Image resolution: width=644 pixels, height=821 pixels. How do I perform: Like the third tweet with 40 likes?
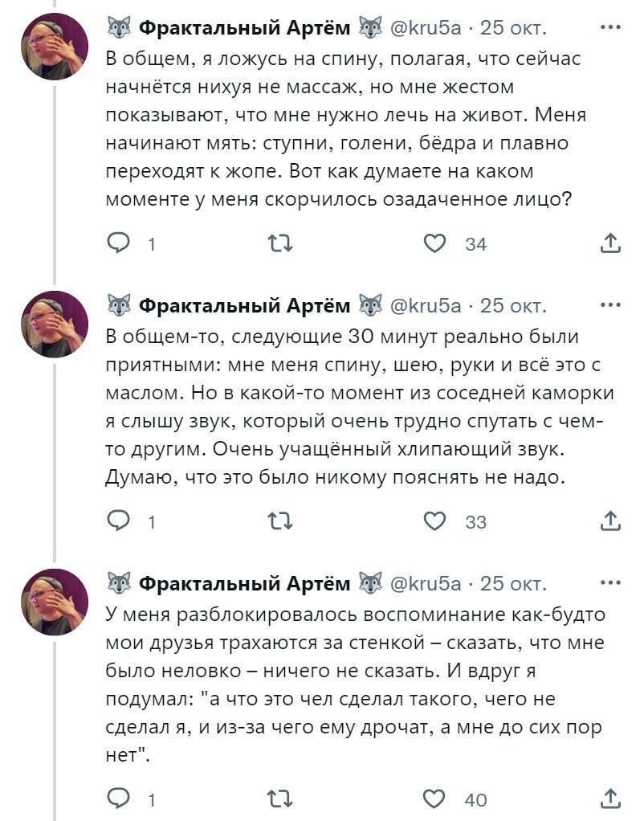coord(434,799)
